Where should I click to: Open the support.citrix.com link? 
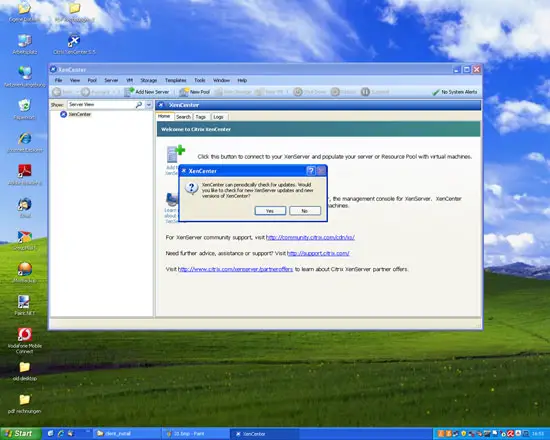[318, 253]
